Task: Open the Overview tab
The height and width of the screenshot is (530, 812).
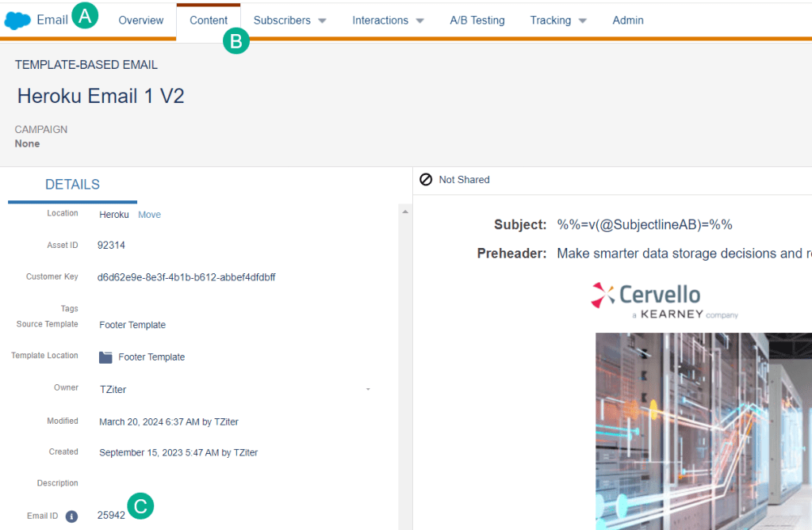Action: pos(141,21)
